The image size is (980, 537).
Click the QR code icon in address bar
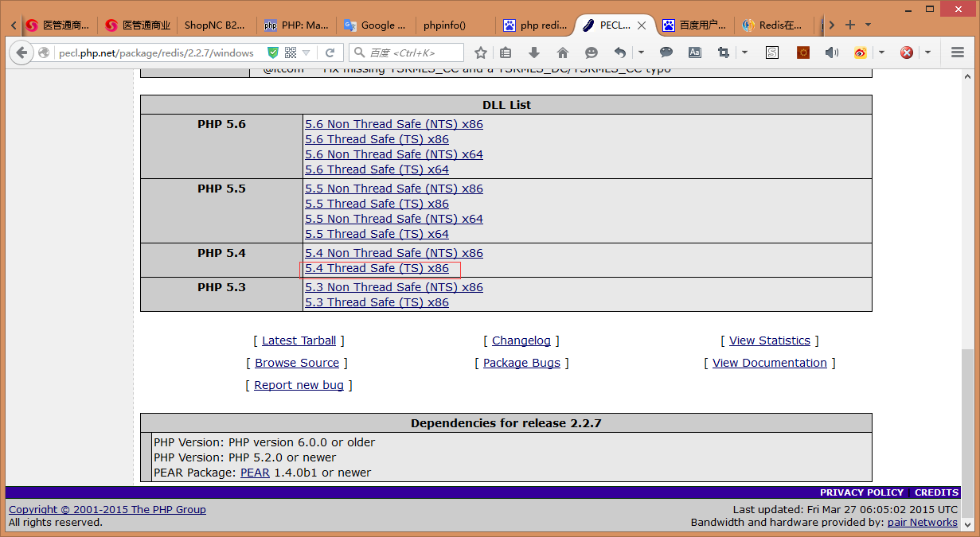291,53
